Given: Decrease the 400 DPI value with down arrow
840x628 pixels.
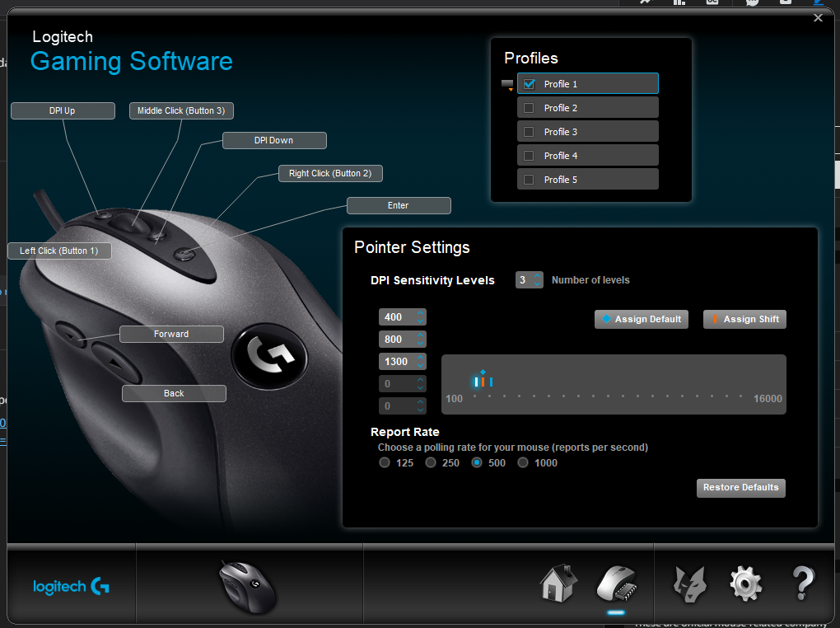Looking at the screenshot, I should (x=421, y=321).
